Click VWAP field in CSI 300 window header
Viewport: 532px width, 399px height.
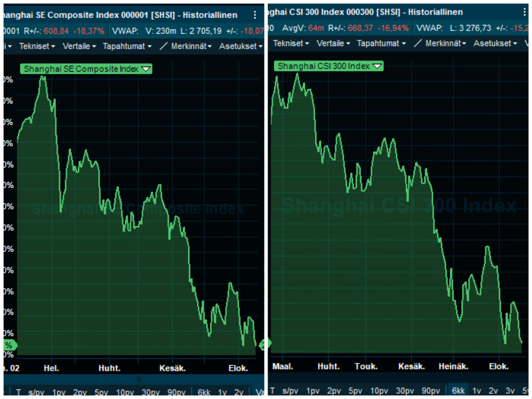(430, 28)
